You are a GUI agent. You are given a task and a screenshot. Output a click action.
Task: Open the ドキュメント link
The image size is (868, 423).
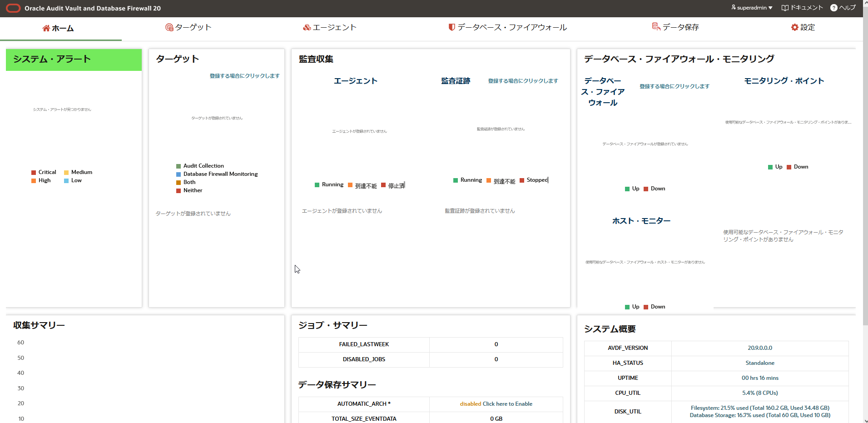[x=802, y=8]
